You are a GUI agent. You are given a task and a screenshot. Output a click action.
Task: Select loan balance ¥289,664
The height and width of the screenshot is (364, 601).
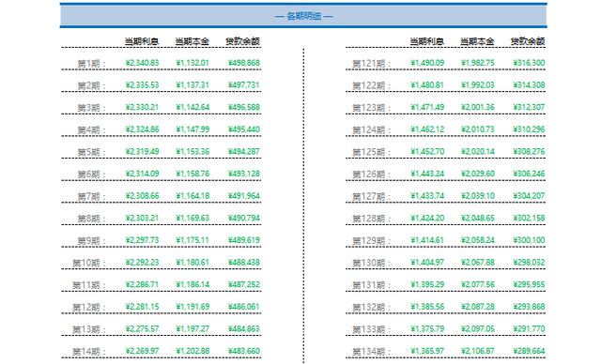(x=529, y=352)
